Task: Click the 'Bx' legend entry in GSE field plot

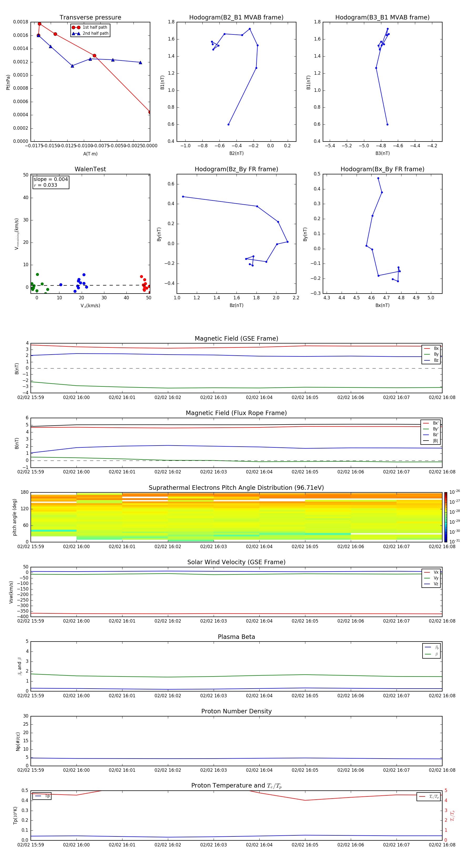Action: pyautogui.click(x=431, y=349)
